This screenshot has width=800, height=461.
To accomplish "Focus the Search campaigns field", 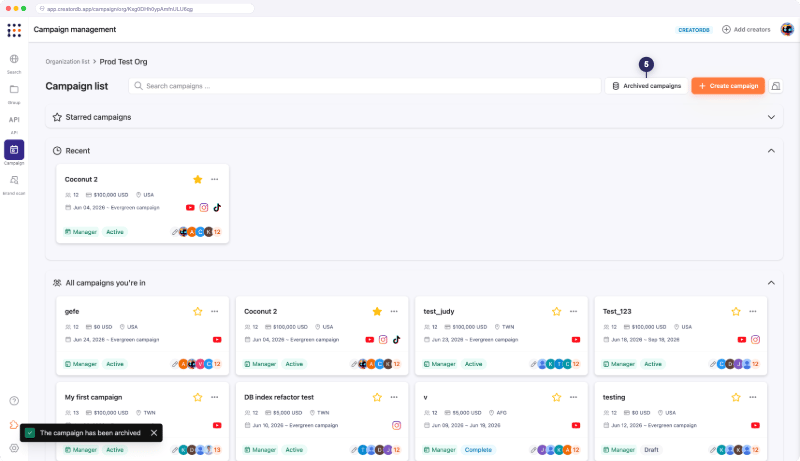I will pyautogui.click(x=365, y=86).
